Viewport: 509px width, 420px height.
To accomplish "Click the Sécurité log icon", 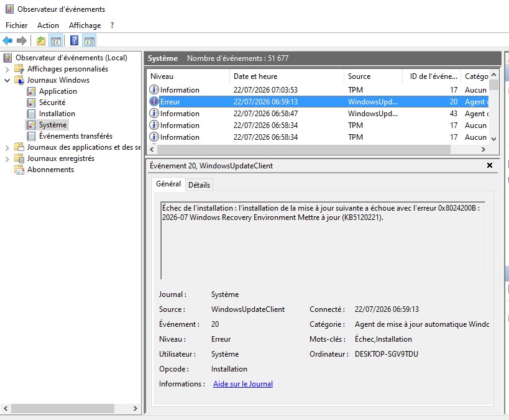I will 31,103.
